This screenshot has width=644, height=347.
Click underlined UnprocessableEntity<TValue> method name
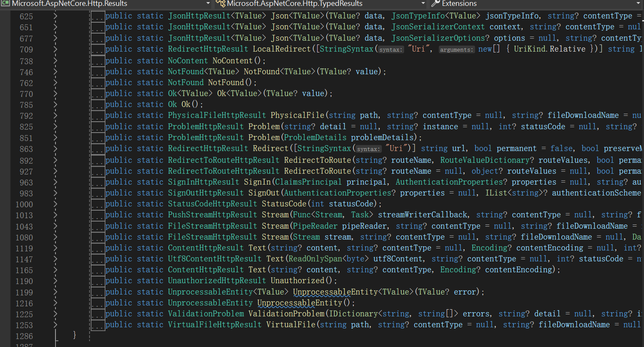pyautogui.click(x=353, y=292)
